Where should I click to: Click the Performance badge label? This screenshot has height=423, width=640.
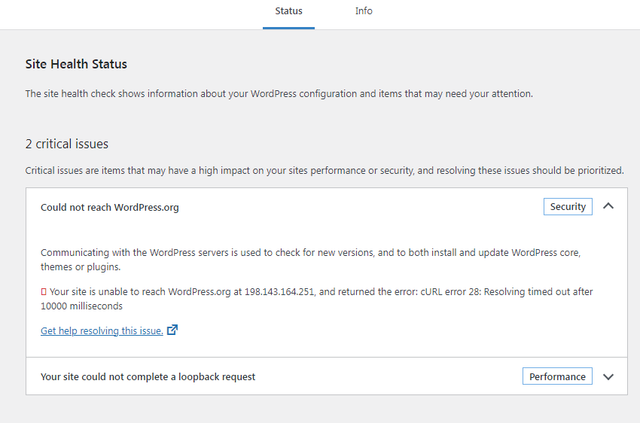click(x=557, y=376)
